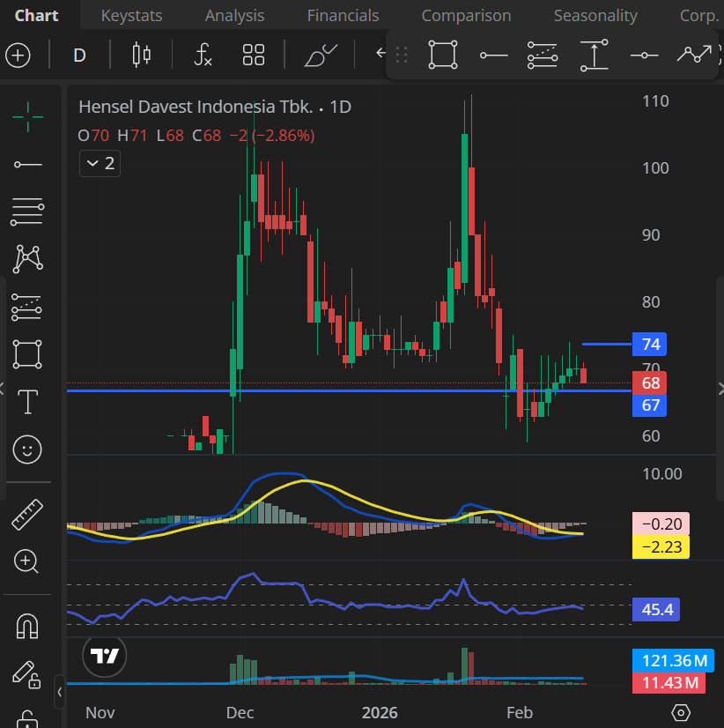This screenshot has height=728, width=724.
Task: Select the ruler measure tool
Action: tap(28, 514)
